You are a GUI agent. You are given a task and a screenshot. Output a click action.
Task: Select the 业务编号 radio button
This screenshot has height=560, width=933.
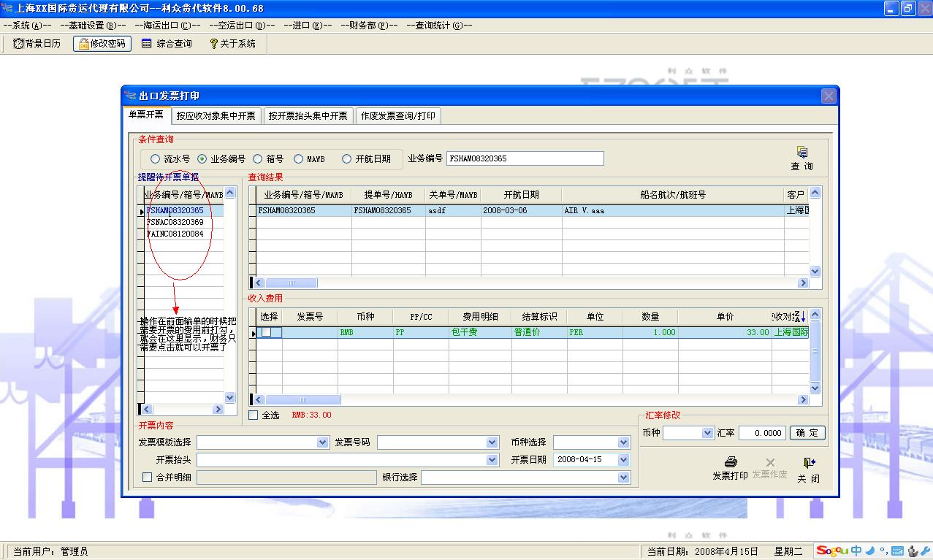(x=202, y=158)
